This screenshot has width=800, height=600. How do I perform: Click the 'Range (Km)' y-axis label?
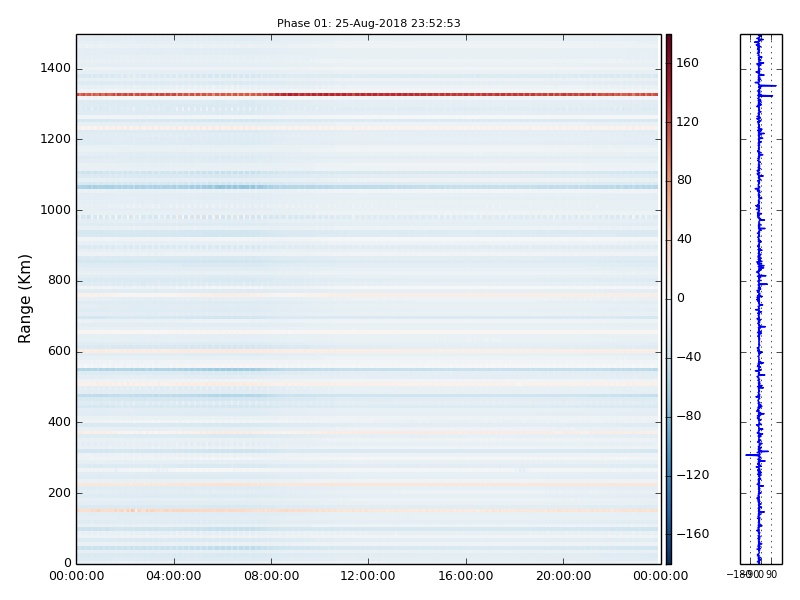click(x=24, y=299)
